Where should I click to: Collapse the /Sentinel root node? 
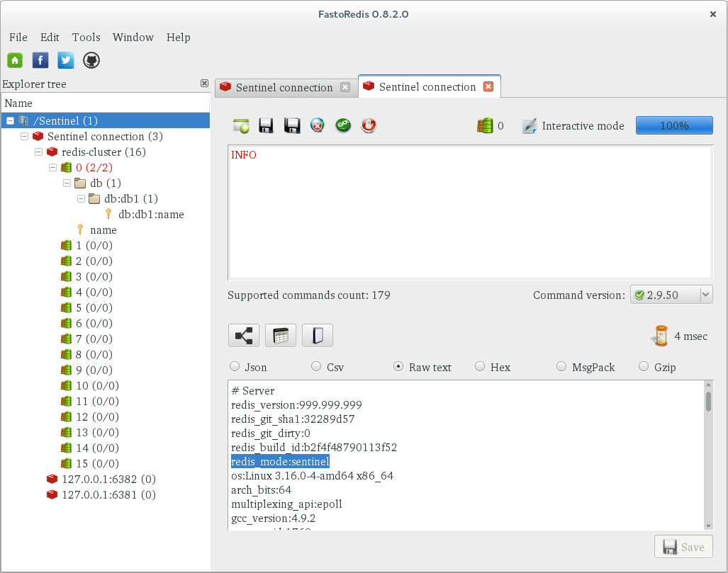click(x=10, y=120)
